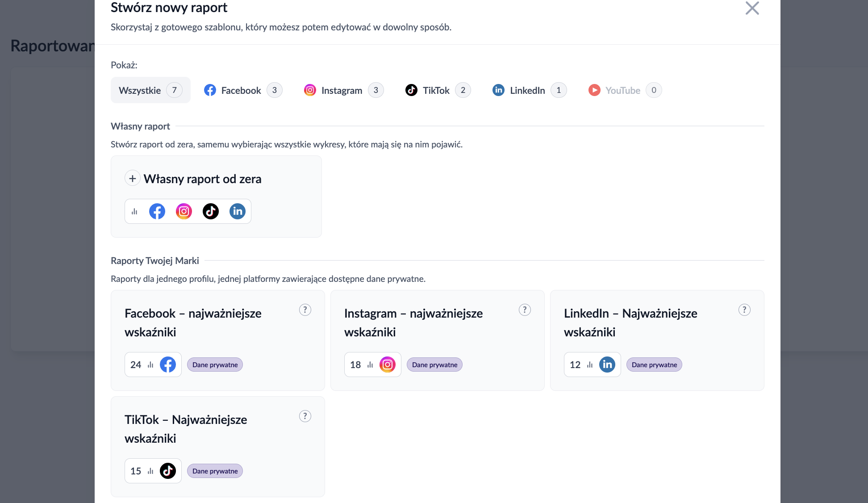The width and height of the screenshot is (868, 503).
Task: Filter templates by Instagram
Action: point(343,90)
